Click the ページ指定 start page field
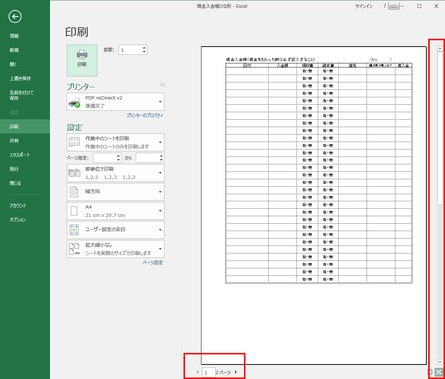 click(x=105, y=158)
